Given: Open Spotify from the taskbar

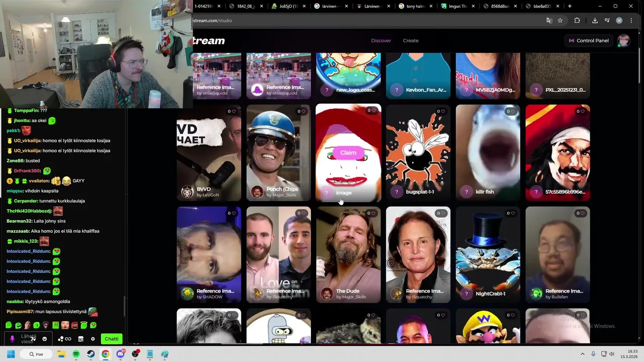Looking at the screenshot, I should click(76, 354).
